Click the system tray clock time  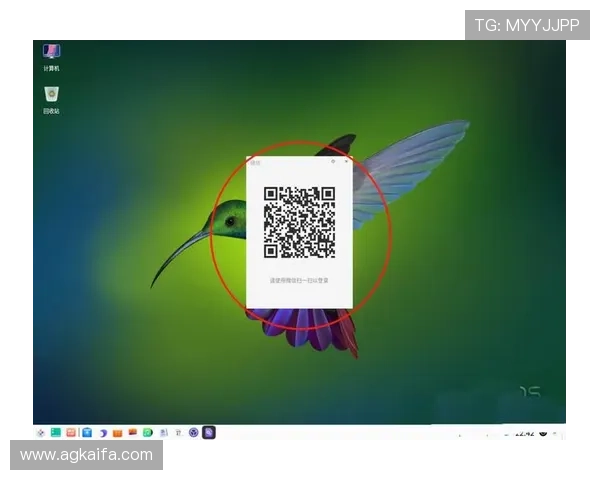(x=524, y=434)
